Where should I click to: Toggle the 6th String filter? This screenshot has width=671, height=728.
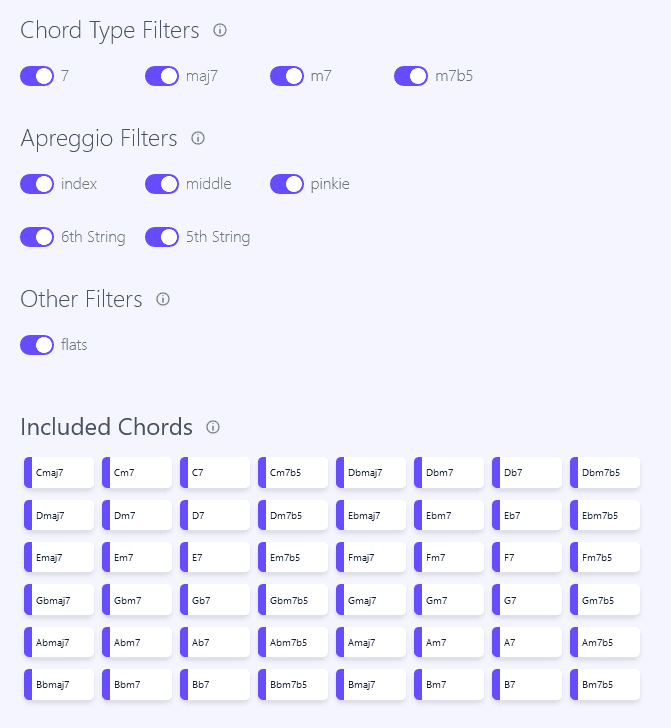[x=37, y=237]
